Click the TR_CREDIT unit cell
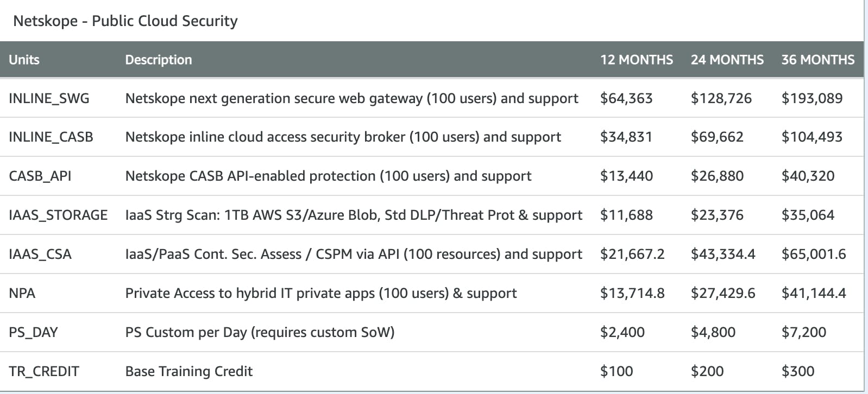The image size is (868, 394). pyautogui.click(x=44, y=371)
